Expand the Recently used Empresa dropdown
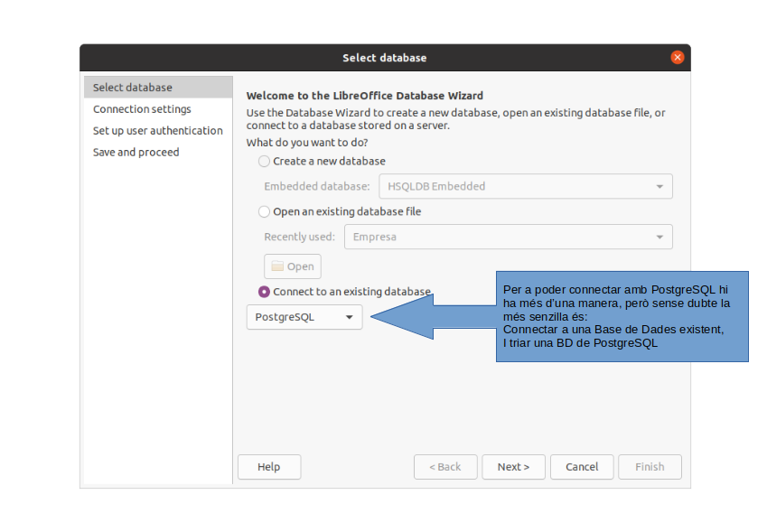767x532 pixels. tap(509, 237)
